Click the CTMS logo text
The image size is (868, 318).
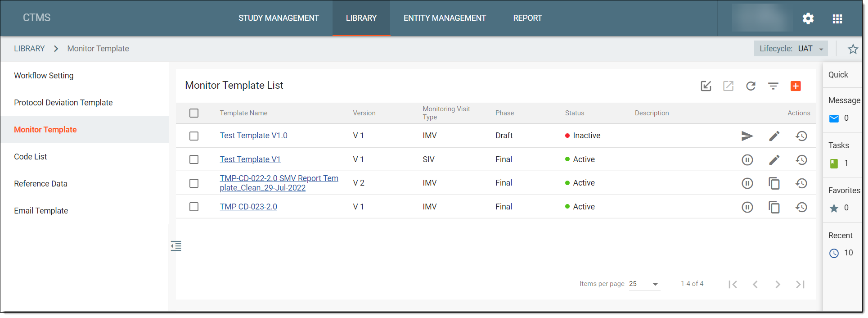pyautogui.click(x=37, y=18)
